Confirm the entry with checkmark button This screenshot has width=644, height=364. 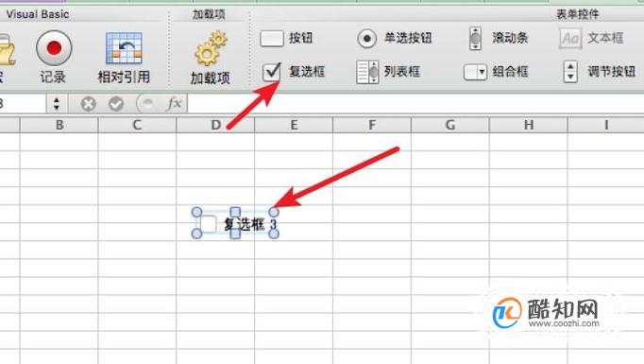click(116, 104)
